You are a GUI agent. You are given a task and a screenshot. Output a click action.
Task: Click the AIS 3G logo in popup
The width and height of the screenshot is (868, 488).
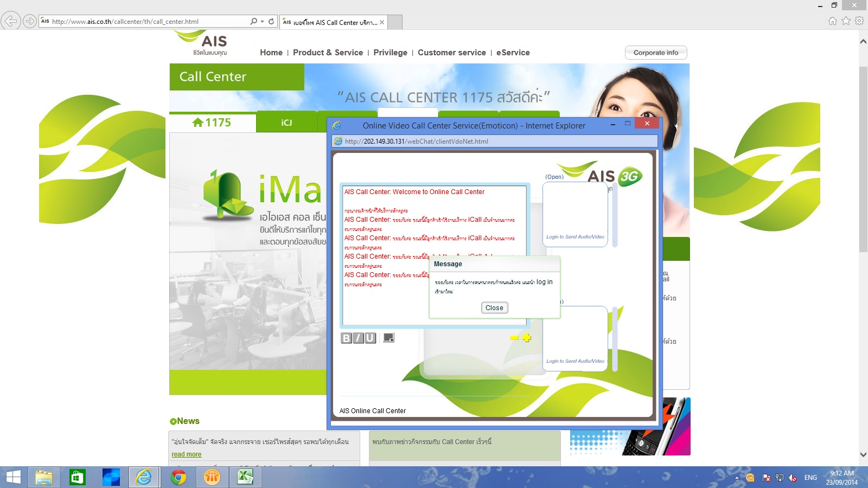tap(601, 175)
